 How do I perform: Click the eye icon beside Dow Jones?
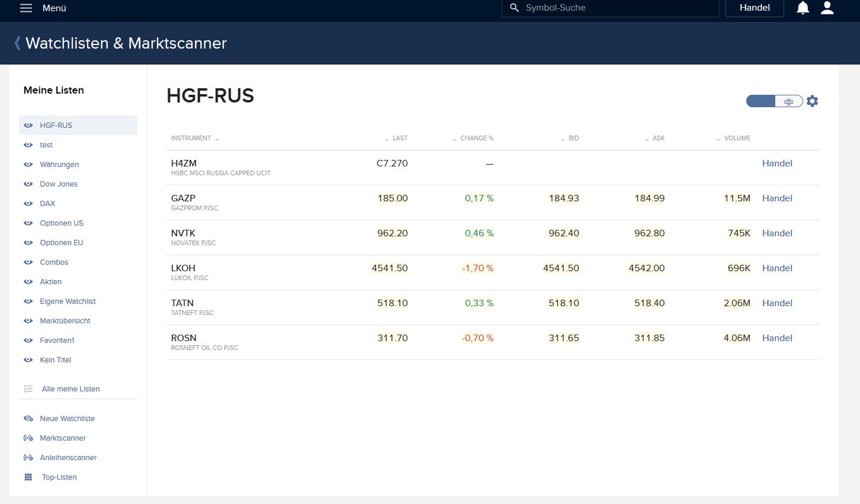tap(28, 184)
